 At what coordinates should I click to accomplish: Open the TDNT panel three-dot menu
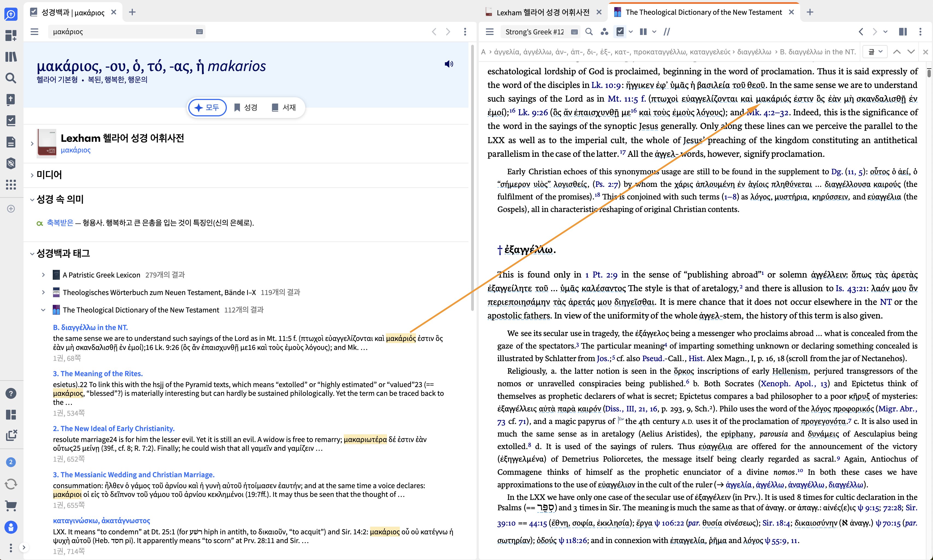(x=920, y=32)
